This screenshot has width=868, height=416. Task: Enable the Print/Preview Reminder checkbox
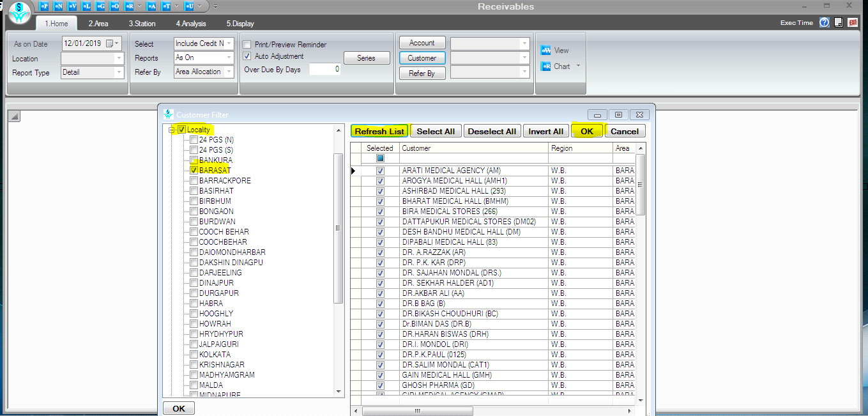coord(247,45)
